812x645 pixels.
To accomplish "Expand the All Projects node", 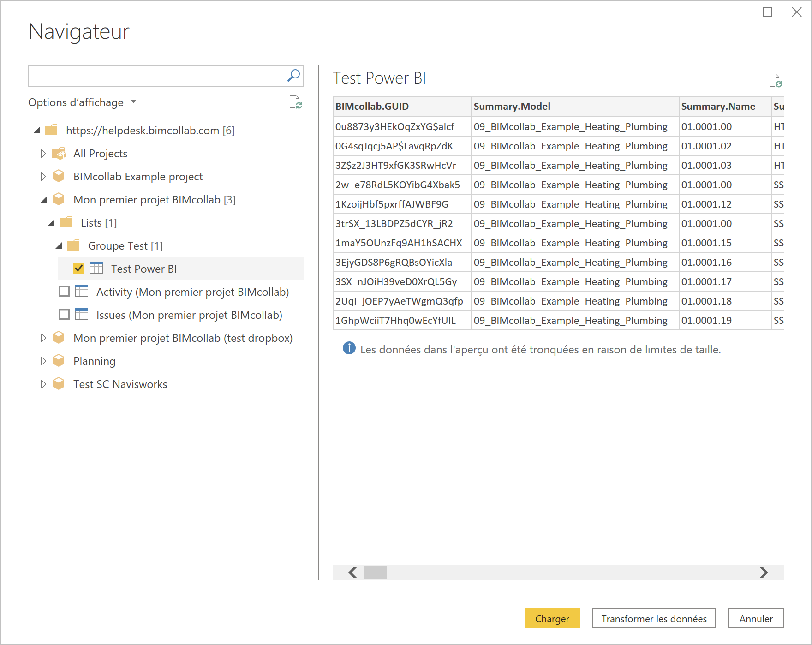I will tap(43, 153).
